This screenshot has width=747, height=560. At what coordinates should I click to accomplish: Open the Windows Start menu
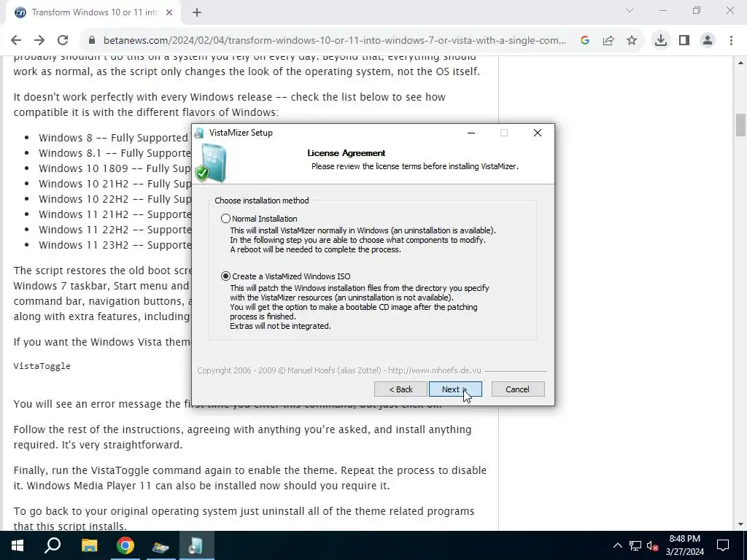[18, 545]
